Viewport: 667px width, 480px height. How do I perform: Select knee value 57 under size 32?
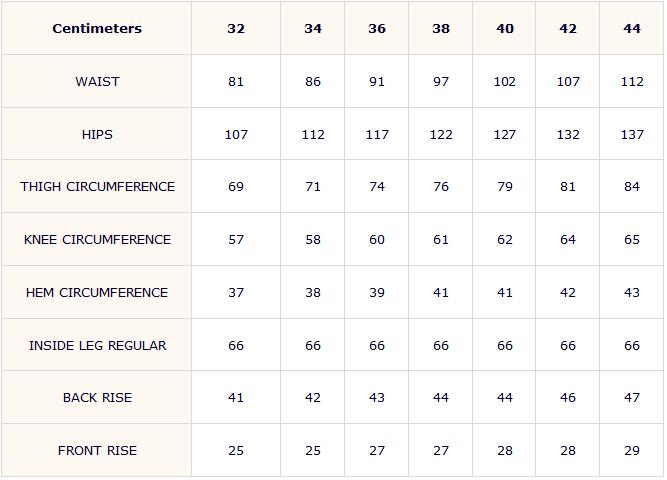236,240
